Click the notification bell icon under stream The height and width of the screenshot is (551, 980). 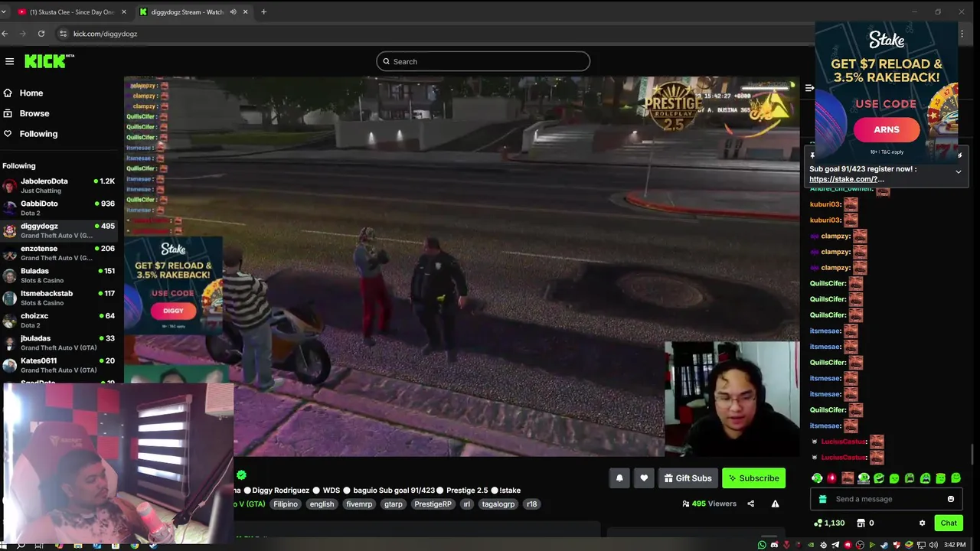click(x=619, y=478)
